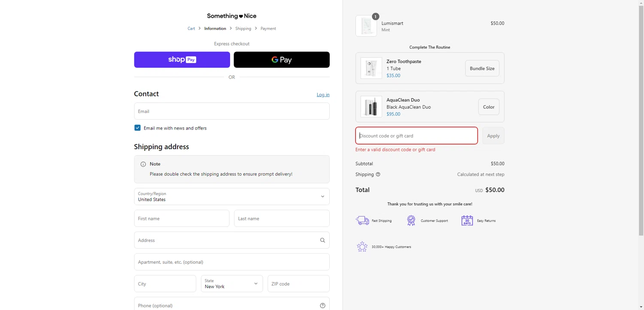
Task: Click the Shipping info question mark icon
Action: [378, 175]
